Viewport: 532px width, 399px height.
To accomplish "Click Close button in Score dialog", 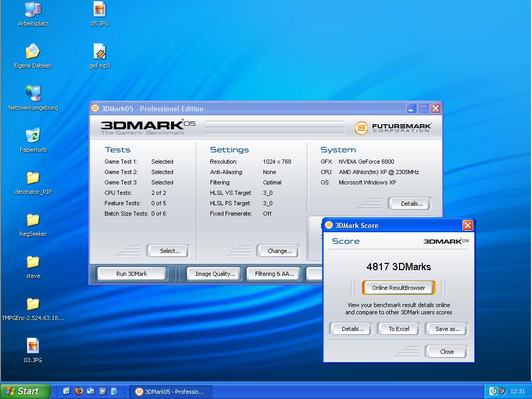I will tap(446, 352).
